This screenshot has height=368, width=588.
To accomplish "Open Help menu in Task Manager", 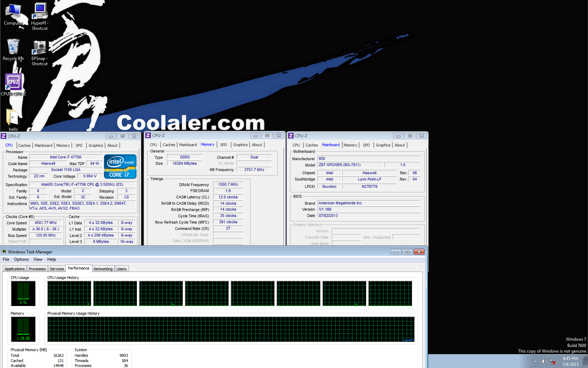I will click(51, 259).
